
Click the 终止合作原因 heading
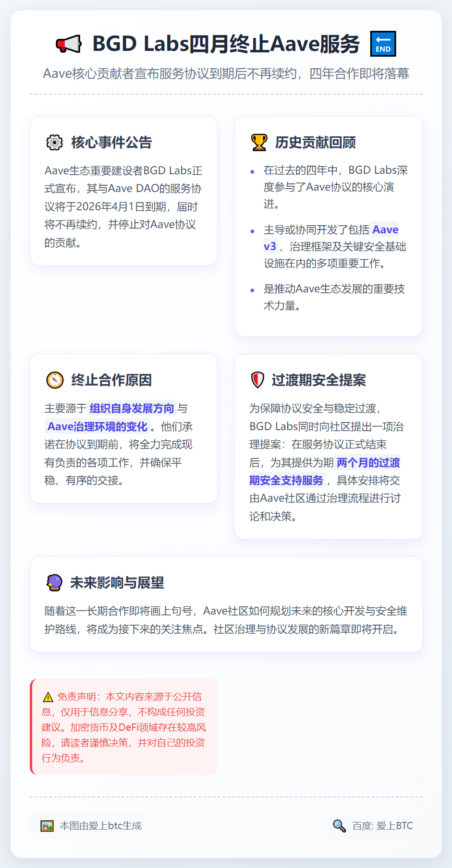tap(111, 380)
